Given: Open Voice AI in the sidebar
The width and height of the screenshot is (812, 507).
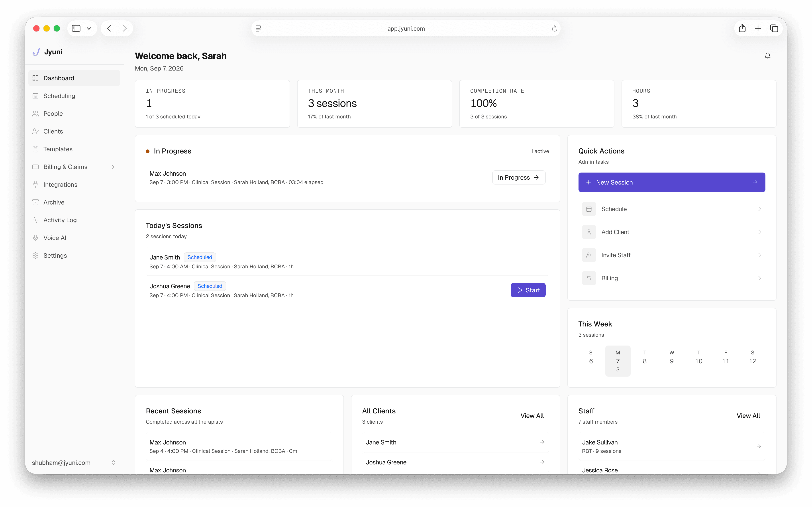Looking at the screenshot, I should (74, 238).
